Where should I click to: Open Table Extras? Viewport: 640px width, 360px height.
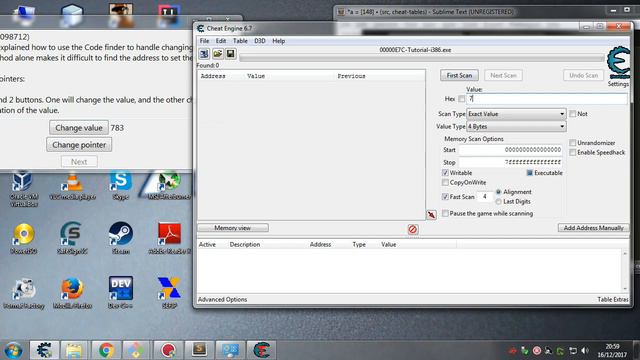coord(613,300)
